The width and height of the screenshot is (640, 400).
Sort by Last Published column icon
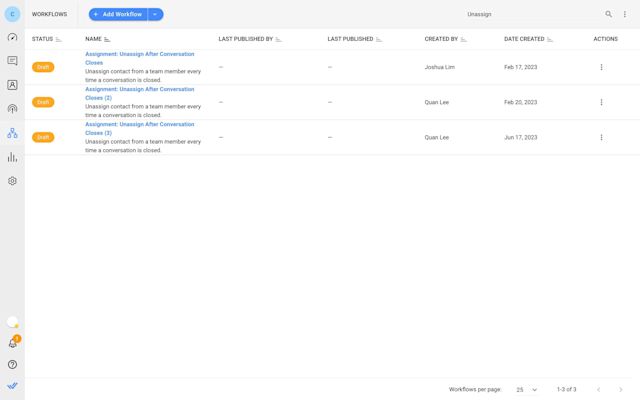pos(379,39)
